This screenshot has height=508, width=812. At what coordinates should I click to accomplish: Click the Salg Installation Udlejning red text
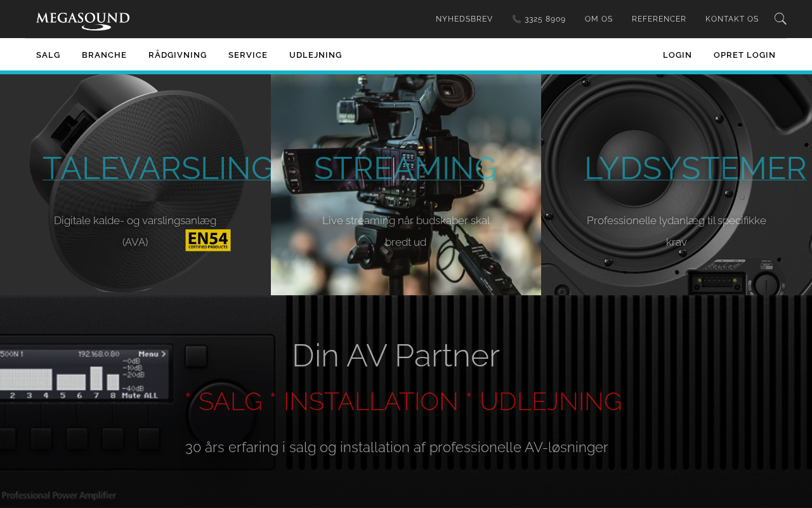coord(403,401)
